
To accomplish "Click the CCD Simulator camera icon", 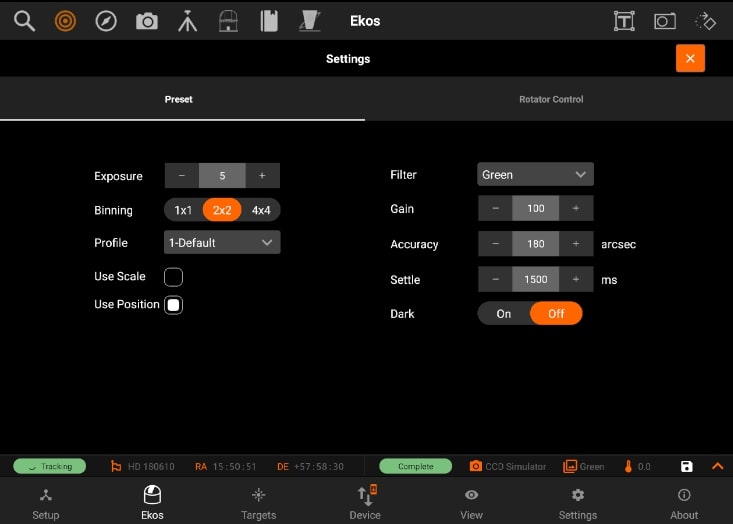I will click(x=475, y=466).
